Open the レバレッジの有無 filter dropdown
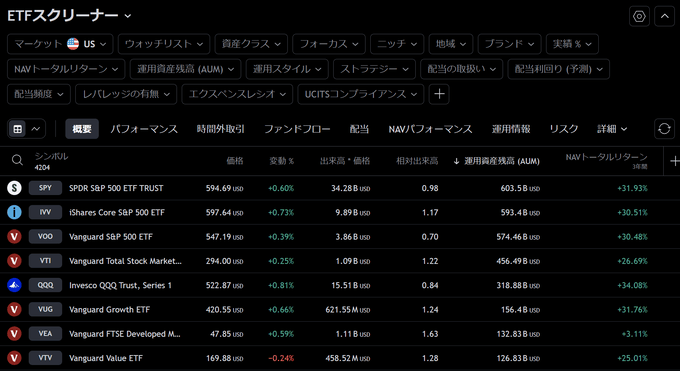The image size is (680, 371). (x=126, y=94)
